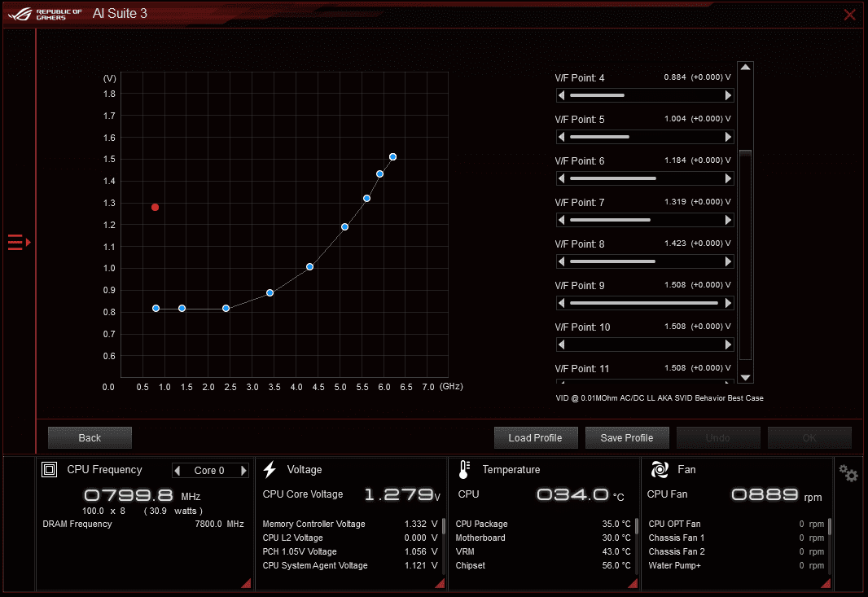868x597 pixels.
Task: Click the Water Pump+ fan row
Action: coord(736,565)
